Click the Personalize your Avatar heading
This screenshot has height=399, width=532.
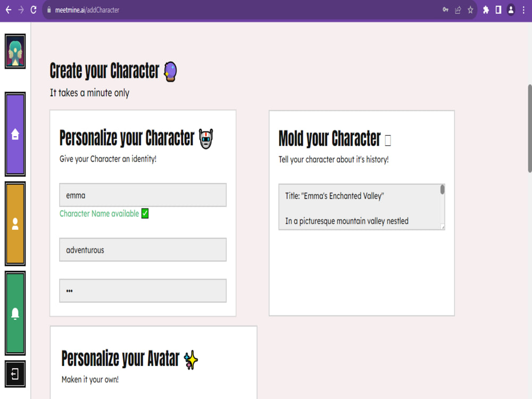[120, 359]
